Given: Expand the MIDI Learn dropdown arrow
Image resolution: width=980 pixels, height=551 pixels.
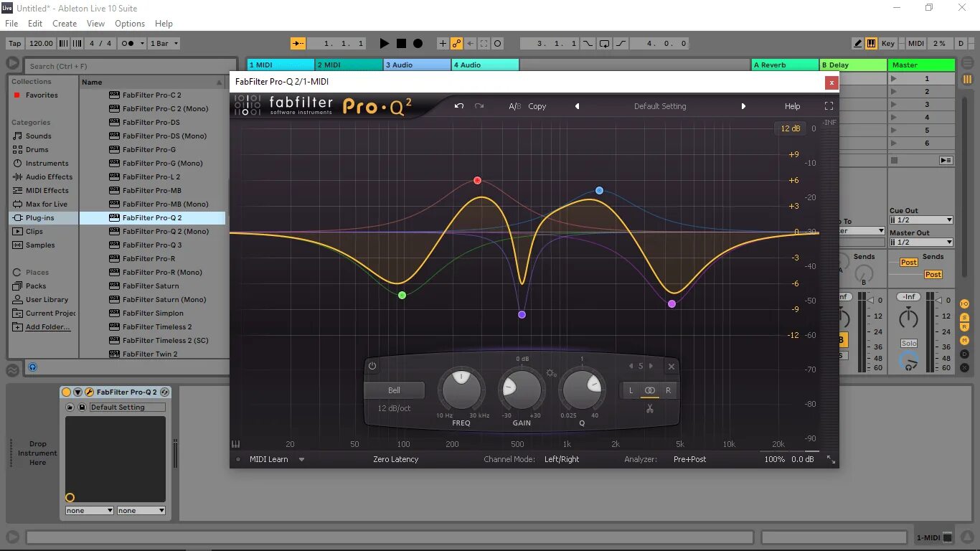Looking at the screenshot, I should (301, 459).
